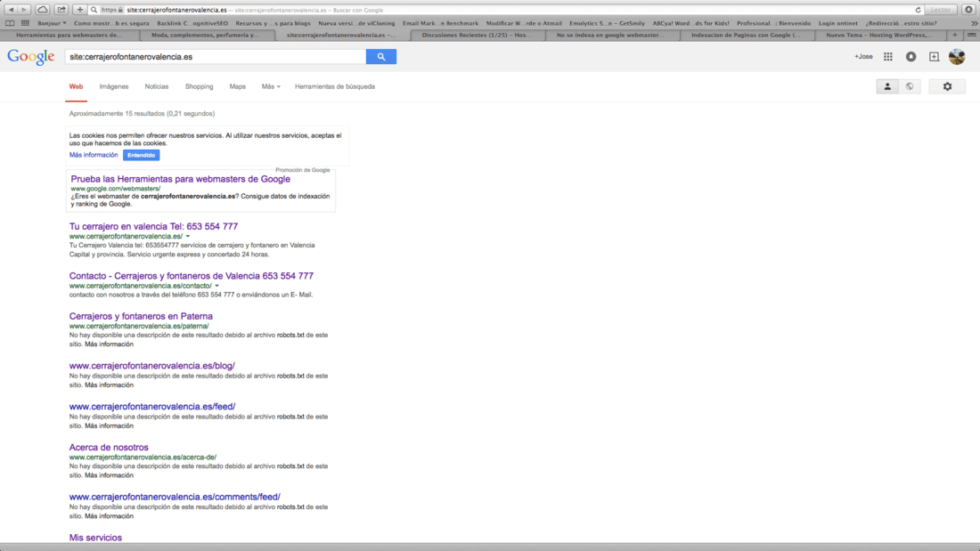Open 'Prueba las Herramientas para webmasters de Google'

(180, 179)
